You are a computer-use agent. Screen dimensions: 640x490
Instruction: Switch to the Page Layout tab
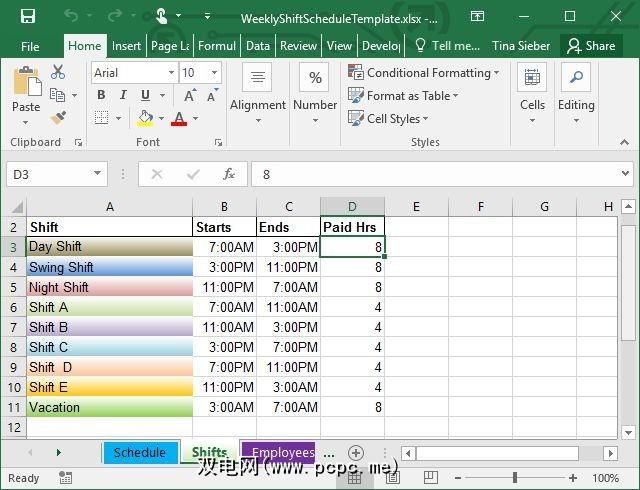(170, 46)
